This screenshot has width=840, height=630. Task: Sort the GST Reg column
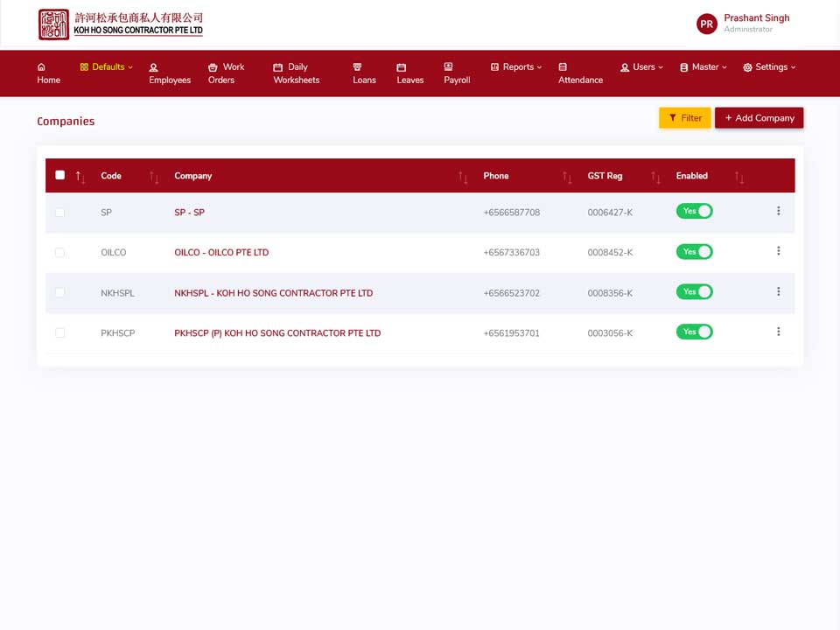pos(655,178)
